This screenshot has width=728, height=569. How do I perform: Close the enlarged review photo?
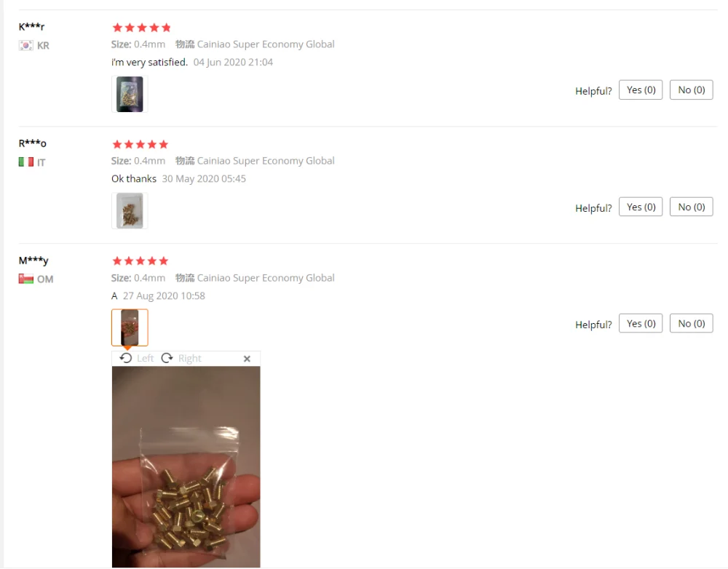(x=247, y=358)
